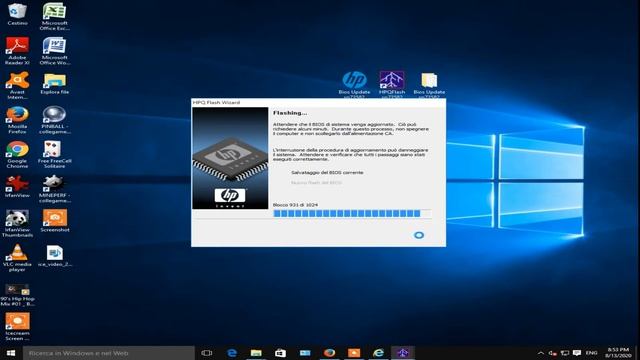Open Microsoft Edge from the taskbar
640x360 pixels.
[231, 353]
